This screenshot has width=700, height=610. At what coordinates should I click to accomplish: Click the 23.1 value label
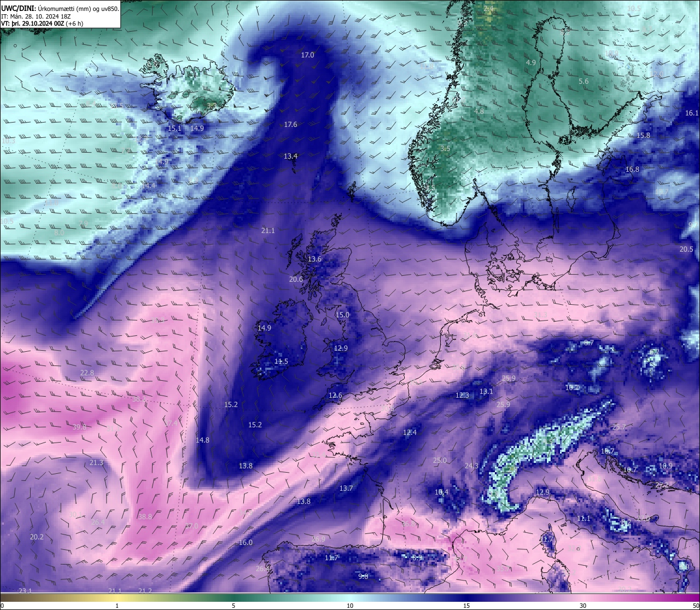pos(25,590)
